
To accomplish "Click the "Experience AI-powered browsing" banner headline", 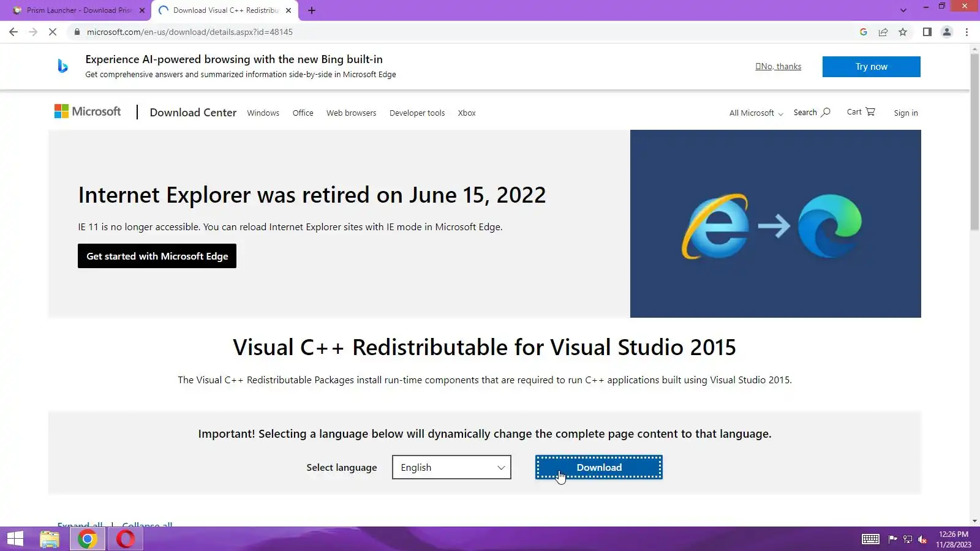I will (x=234, y=59).
